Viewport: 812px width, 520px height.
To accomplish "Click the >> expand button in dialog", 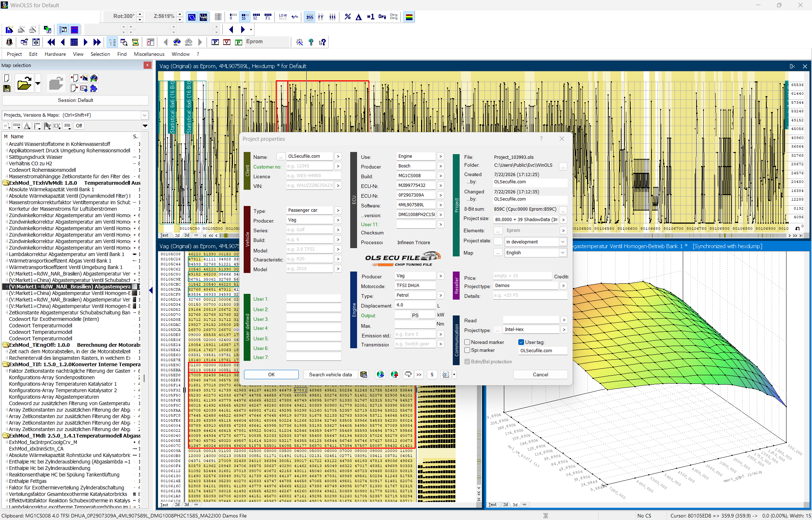I will click(x=419, y=375).
